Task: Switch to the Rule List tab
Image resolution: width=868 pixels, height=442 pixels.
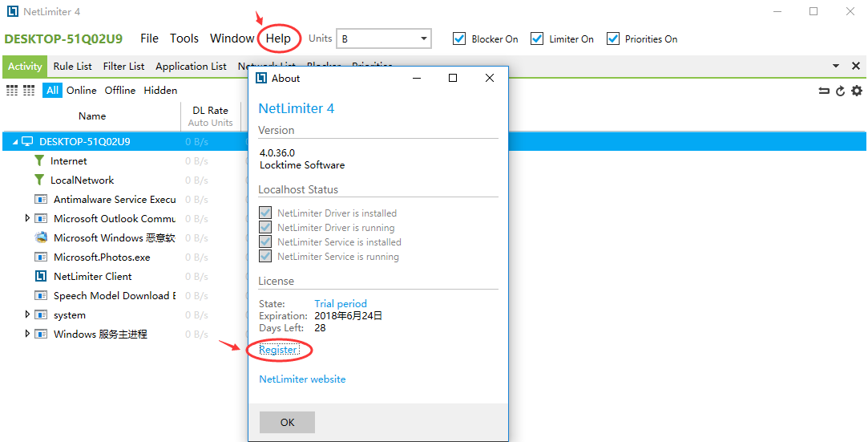Action: point(72,67)
